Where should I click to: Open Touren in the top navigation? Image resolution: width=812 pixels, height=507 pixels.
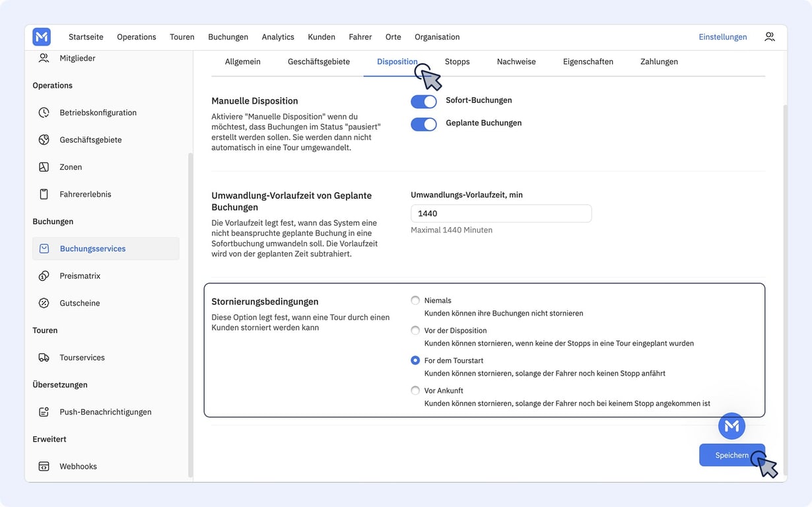182,37
